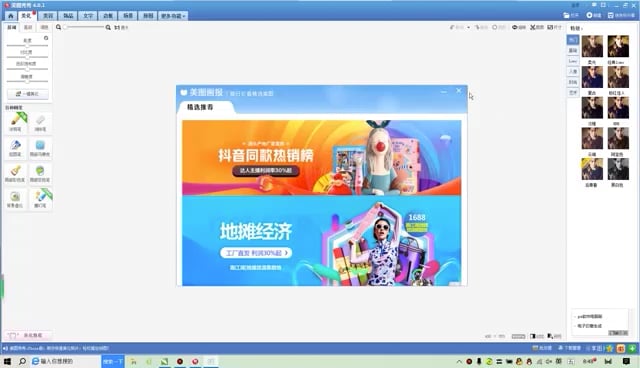Switch to the 场景 tab

coord(128,16)
